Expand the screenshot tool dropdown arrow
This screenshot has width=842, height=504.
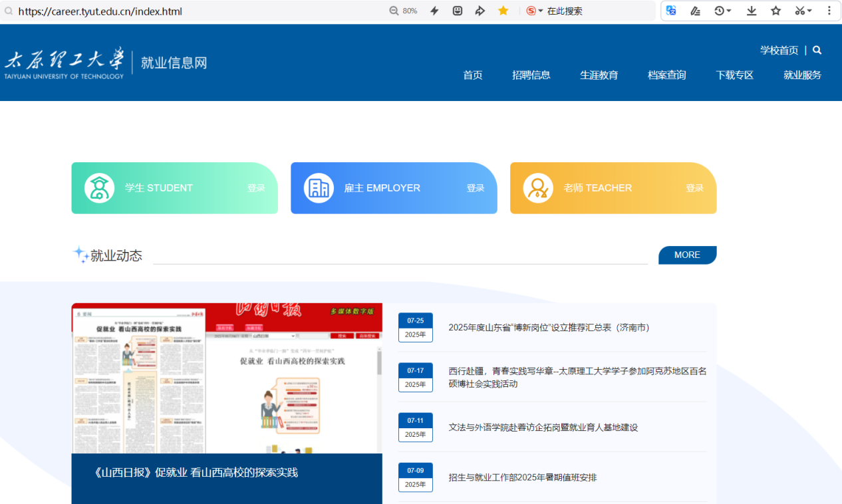pyautogui.click(x=809, y=11)
